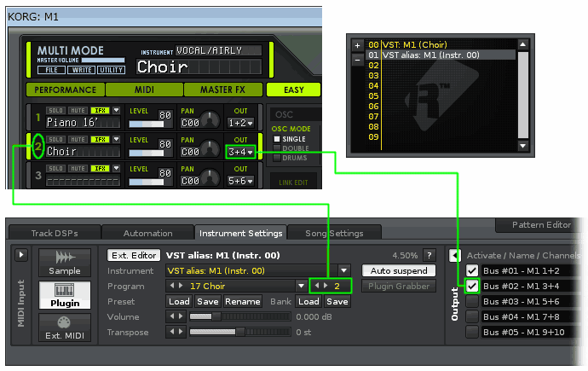Click the FILE button in M1
Image resolution: width=588 pixels, height=371 pixels.
coord(51,70)
